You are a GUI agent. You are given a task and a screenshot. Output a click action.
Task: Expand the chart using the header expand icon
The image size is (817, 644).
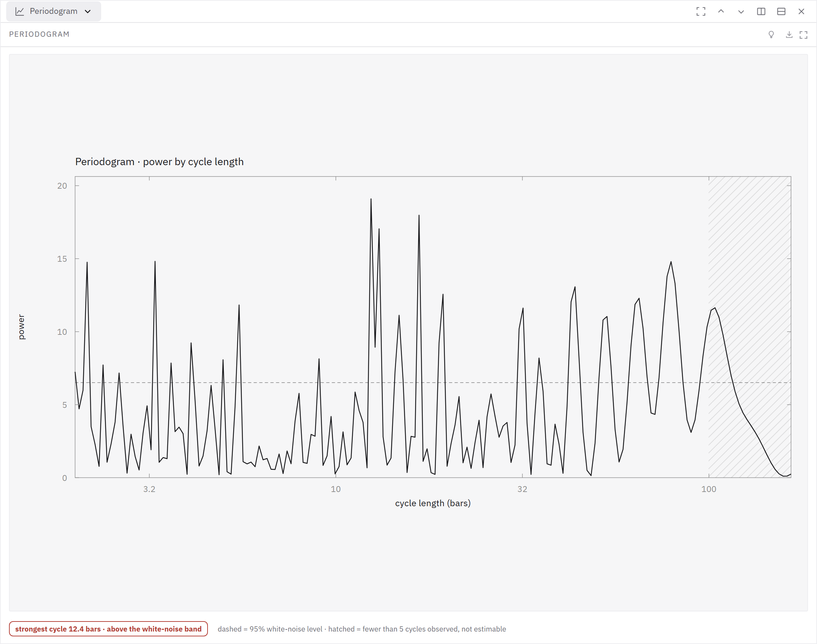(x=803, y=35)
